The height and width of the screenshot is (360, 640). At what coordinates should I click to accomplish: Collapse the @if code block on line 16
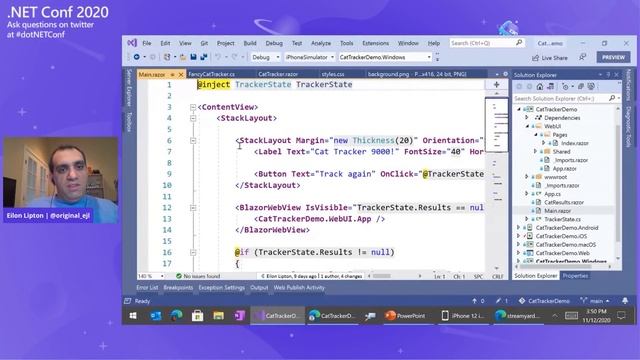tap(193, 253)
